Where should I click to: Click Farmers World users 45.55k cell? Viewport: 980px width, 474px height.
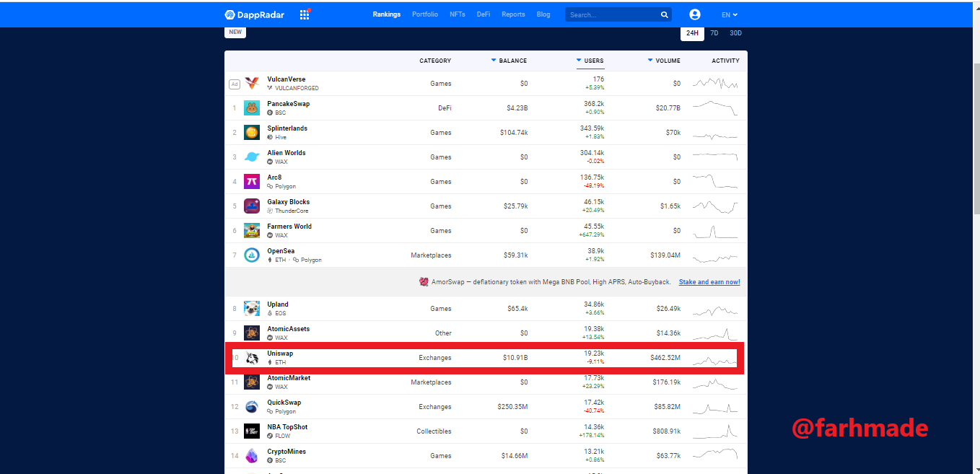tap(594, 227)
